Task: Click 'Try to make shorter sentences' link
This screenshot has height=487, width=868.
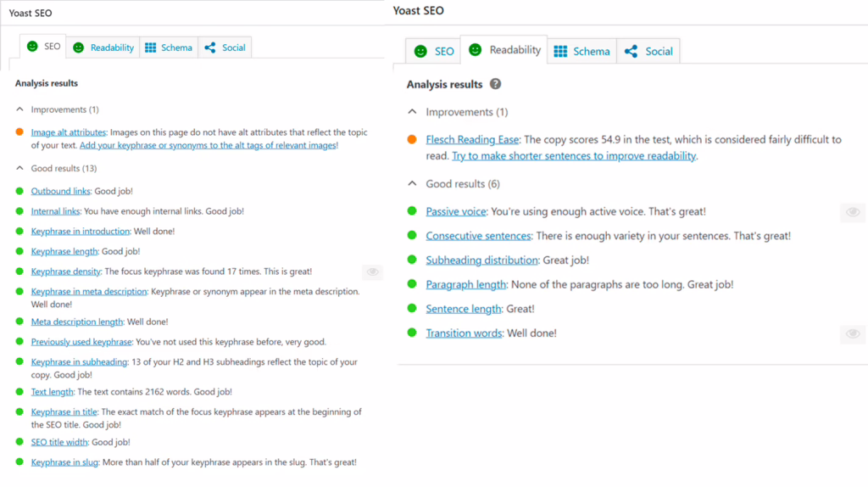Action: click(x=574, y=156)
